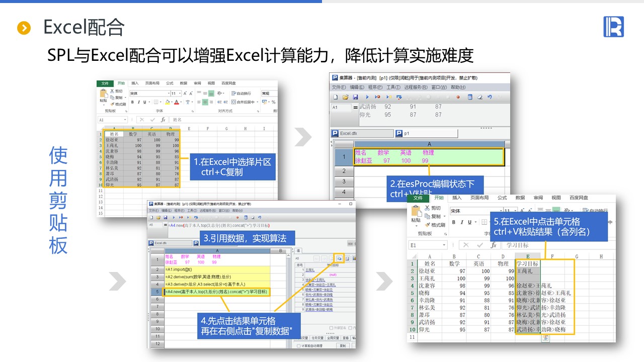Click 复制 button at bottom of esProc value panel
644x362 pixels.
click(x=343, y=346)
